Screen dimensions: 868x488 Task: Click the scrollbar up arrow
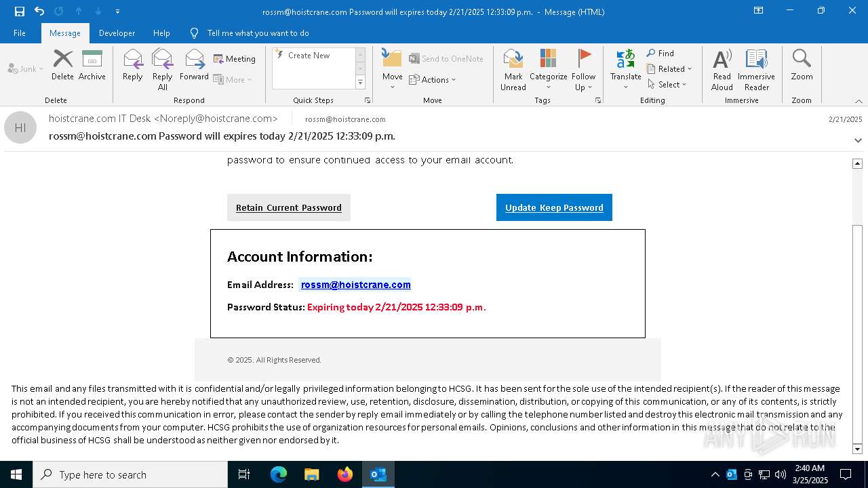tap(857, 163)
